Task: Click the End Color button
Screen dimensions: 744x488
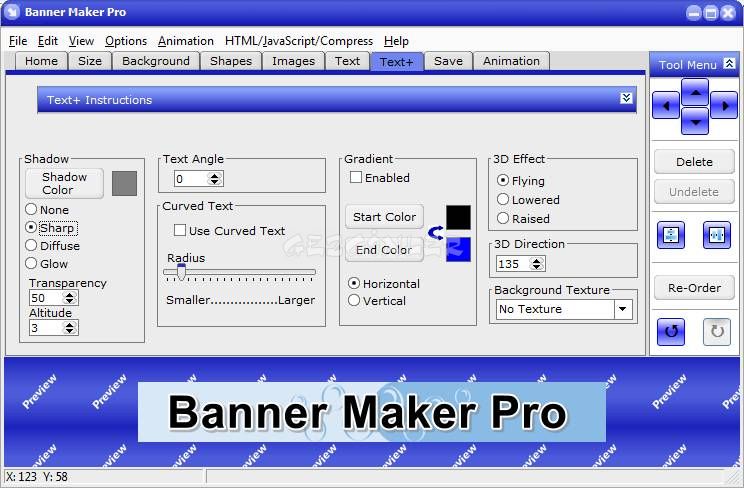Action: coord(384,250)
